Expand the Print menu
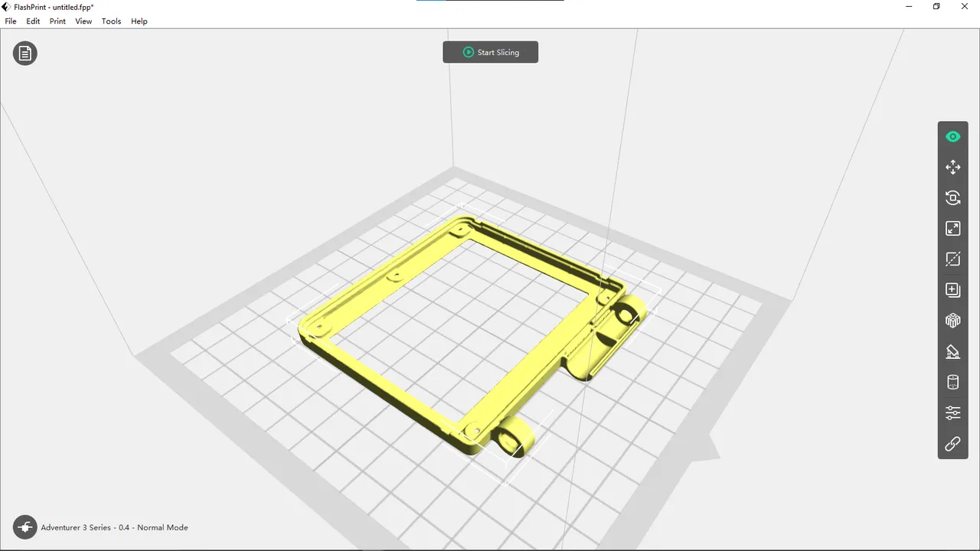Image resolution: width=980 pixels, height=551 pixels. tap(57, 21)
